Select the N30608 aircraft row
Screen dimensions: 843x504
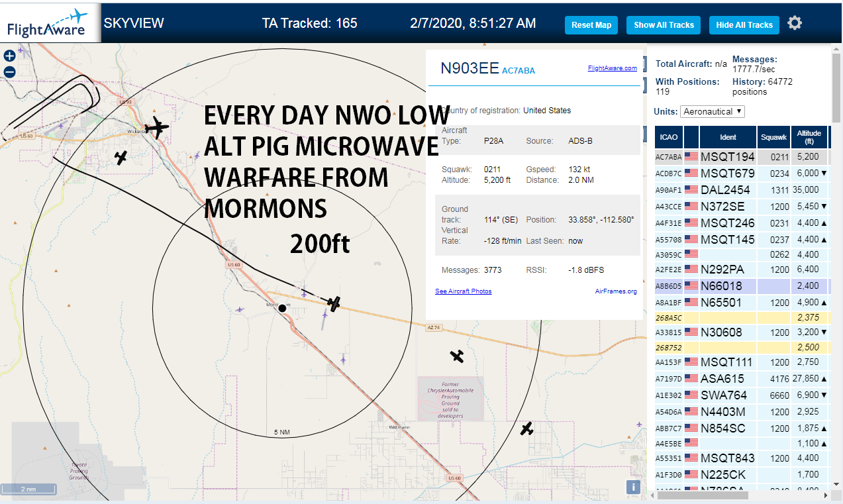pyautogui.click(x=741, y=332)
